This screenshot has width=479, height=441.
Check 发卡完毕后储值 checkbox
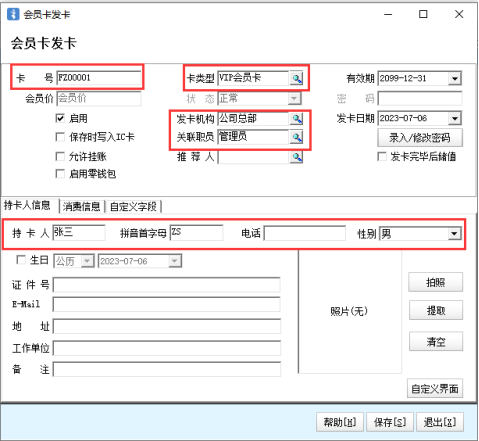pos(382,156)
